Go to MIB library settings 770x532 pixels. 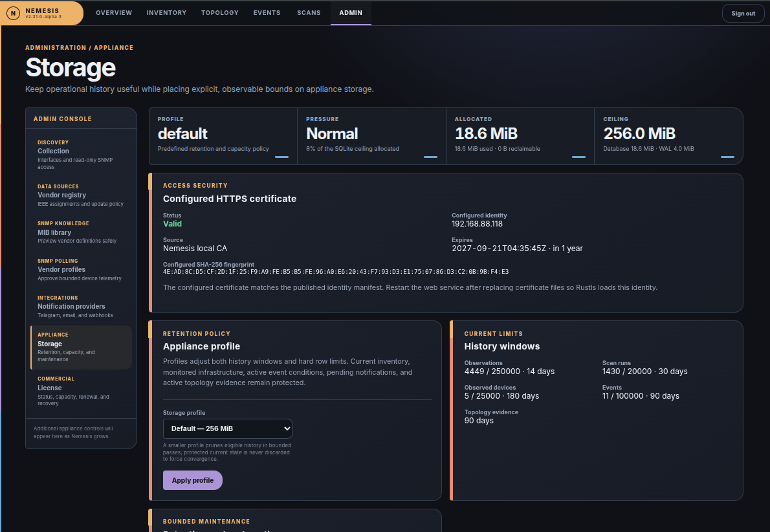point(81,232)
